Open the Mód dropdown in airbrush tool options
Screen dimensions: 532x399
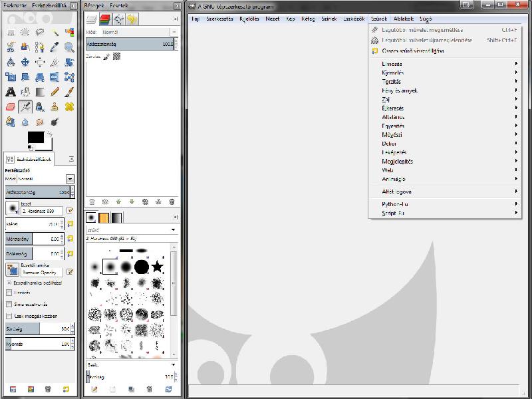click(x=70, y=179)
